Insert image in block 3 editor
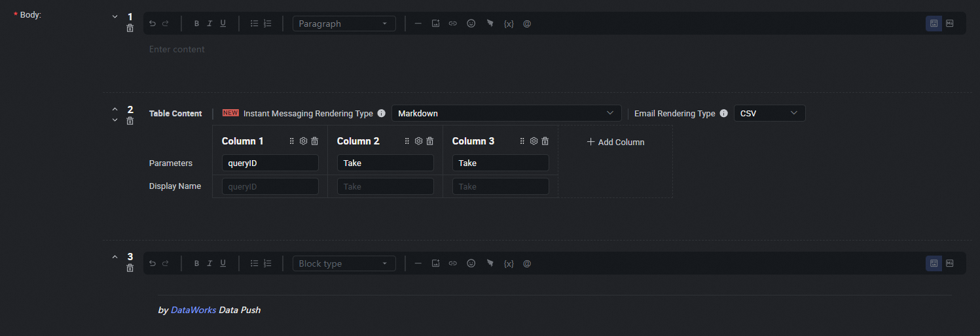Screen dimensions: 980x336 435,263
